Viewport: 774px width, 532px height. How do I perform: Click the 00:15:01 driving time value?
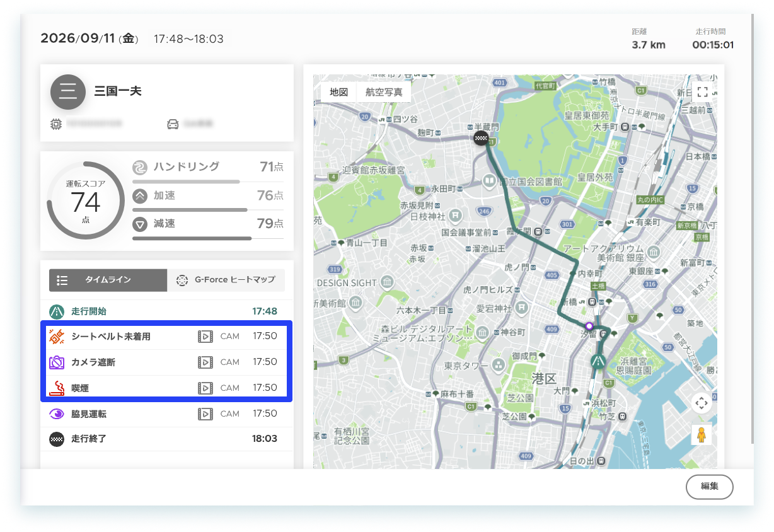pos(713,45)
